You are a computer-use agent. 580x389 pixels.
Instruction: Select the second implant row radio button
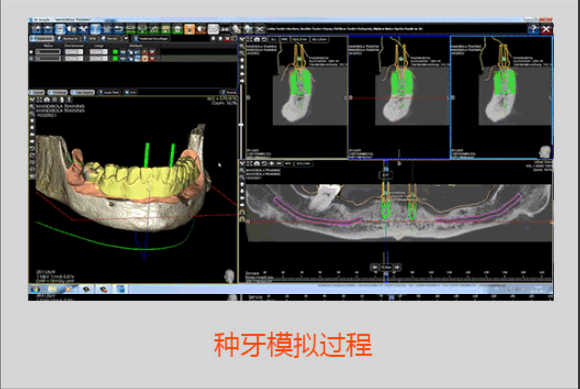tap(31, 58)
